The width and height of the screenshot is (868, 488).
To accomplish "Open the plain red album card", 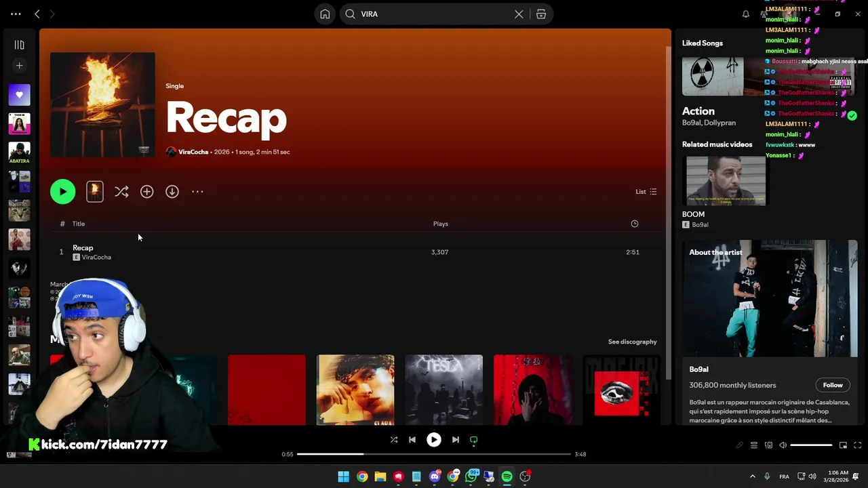I will tap(267, 390).
